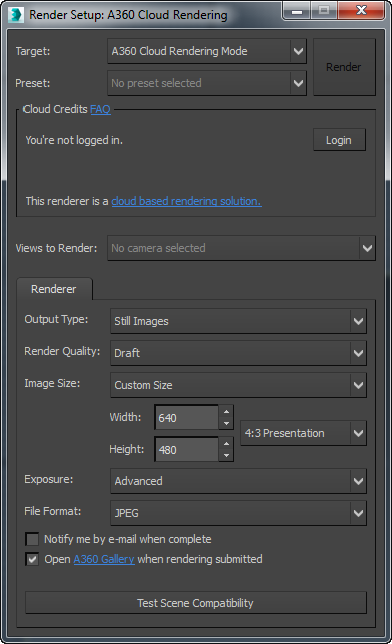
Task: Open the cloud based rendering solution link
Action: [x=186, y=201]
